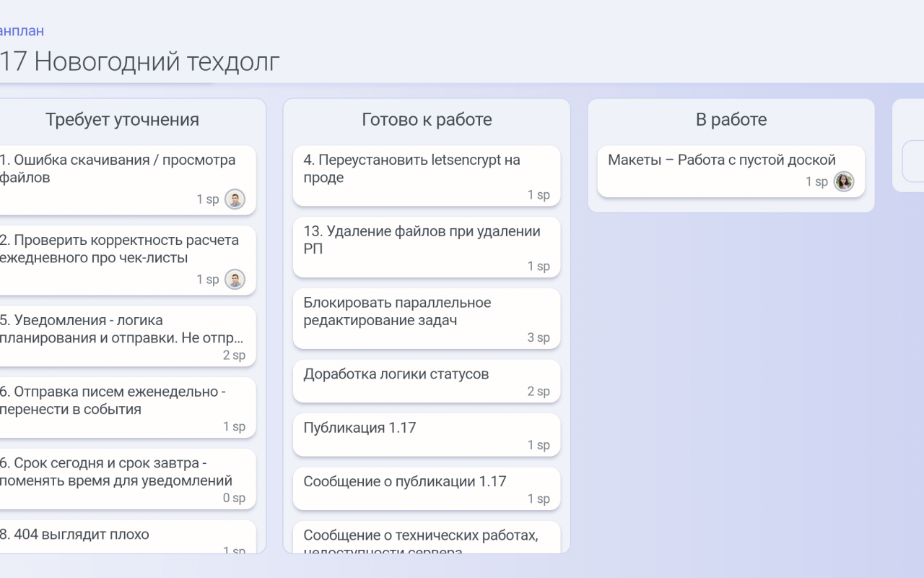Select column header 'В работе'
Screen dimensions: 924x578
(731, 119)
